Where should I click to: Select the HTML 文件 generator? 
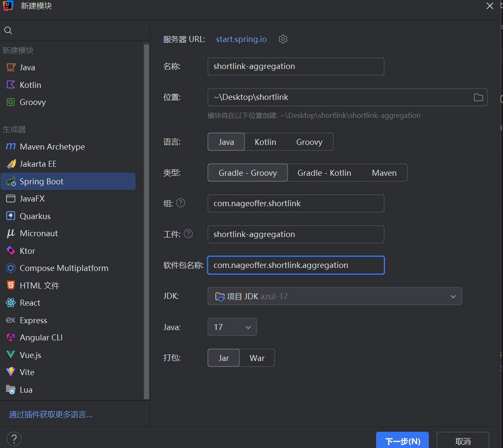pos(68,285)
